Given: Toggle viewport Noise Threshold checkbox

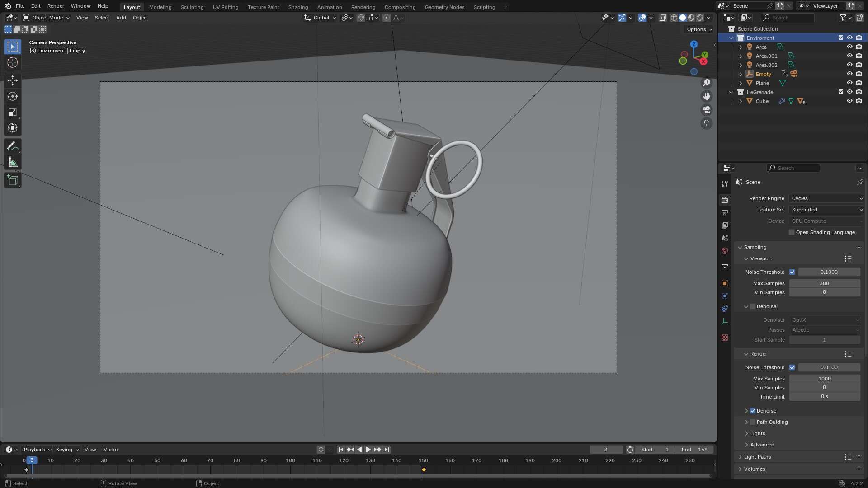Looking at the screenshot, I should [x=792, y=272].
